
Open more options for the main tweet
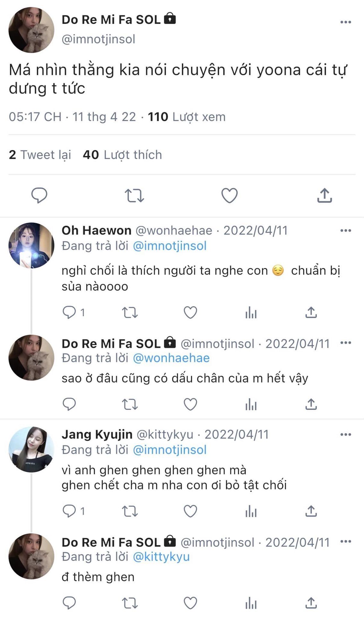click(345, 22)
